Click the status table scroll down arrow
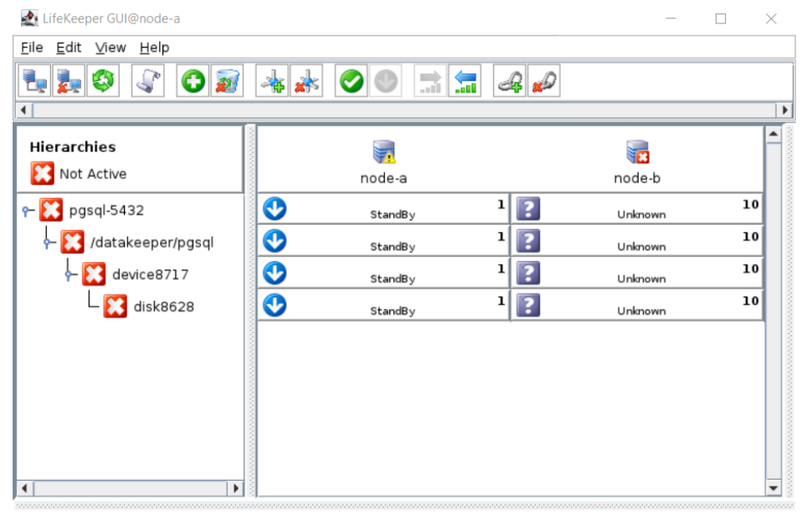 (773, 487)
